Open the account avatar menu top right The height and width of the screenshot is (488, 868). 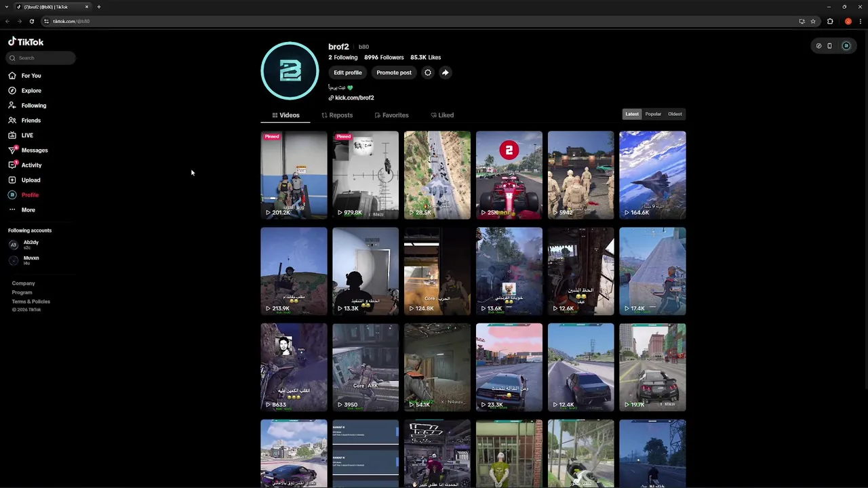pyautogui.click(x=846, y=46)
